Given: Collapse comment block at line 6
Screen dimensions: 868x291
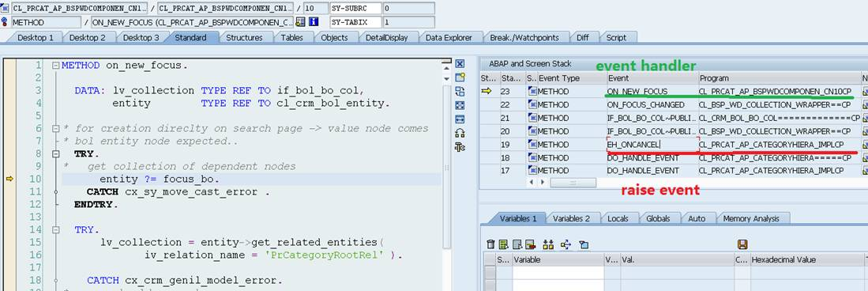Looking at the screenshot, I should click(55, 129).
